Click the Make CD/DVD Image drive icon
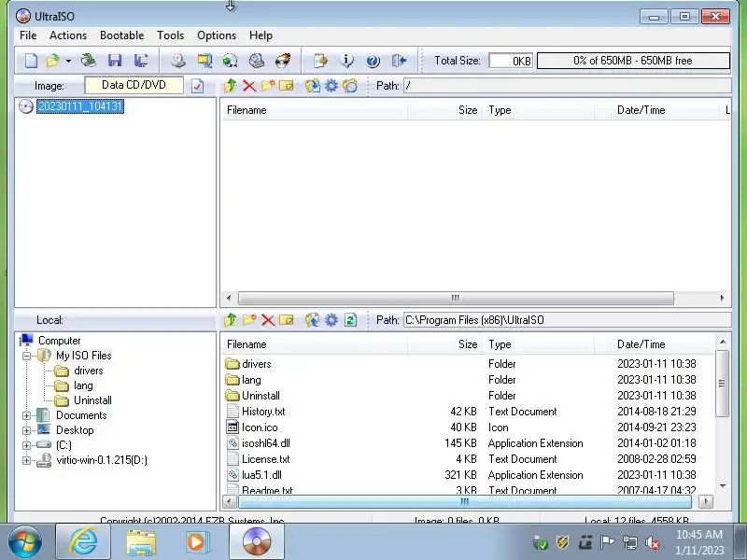 click(x=178, y=61)
